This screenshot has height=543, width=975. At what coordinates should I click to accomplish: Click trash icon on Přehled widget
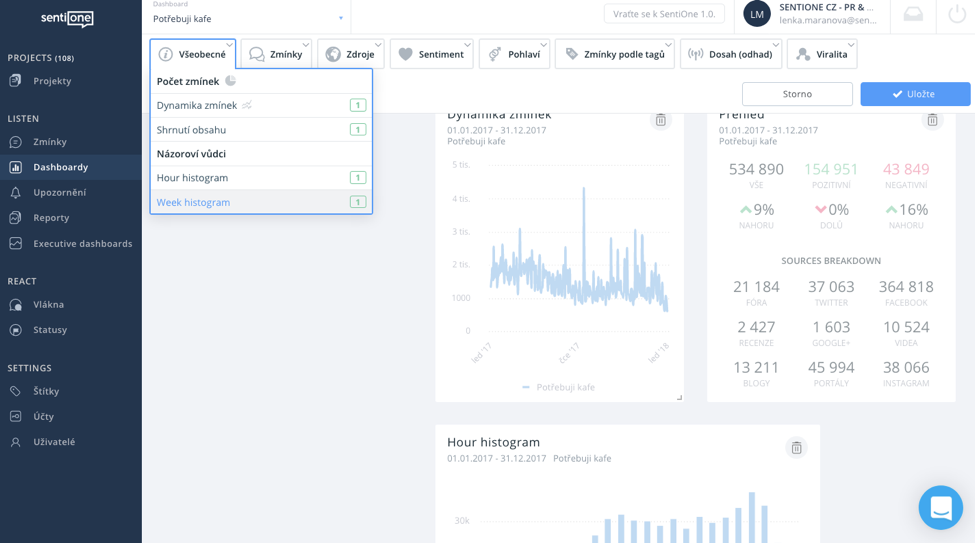932,120
